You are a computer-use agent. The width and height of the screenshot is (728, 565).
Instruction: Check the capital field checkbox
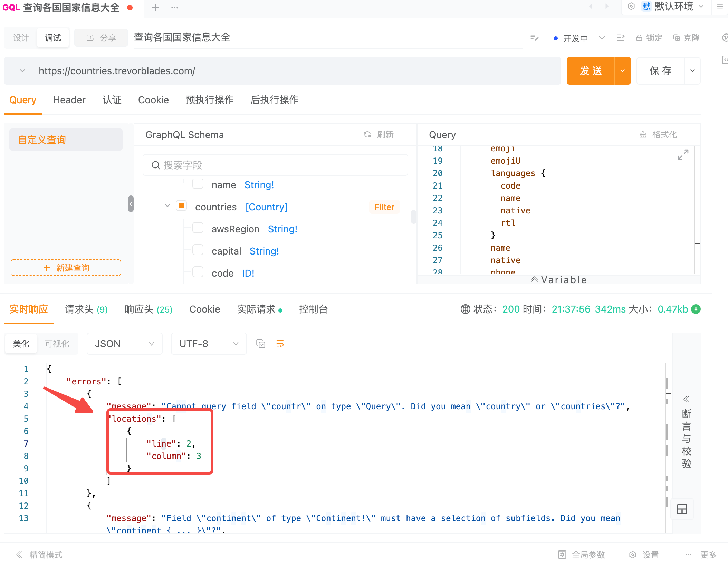(198, 250)
